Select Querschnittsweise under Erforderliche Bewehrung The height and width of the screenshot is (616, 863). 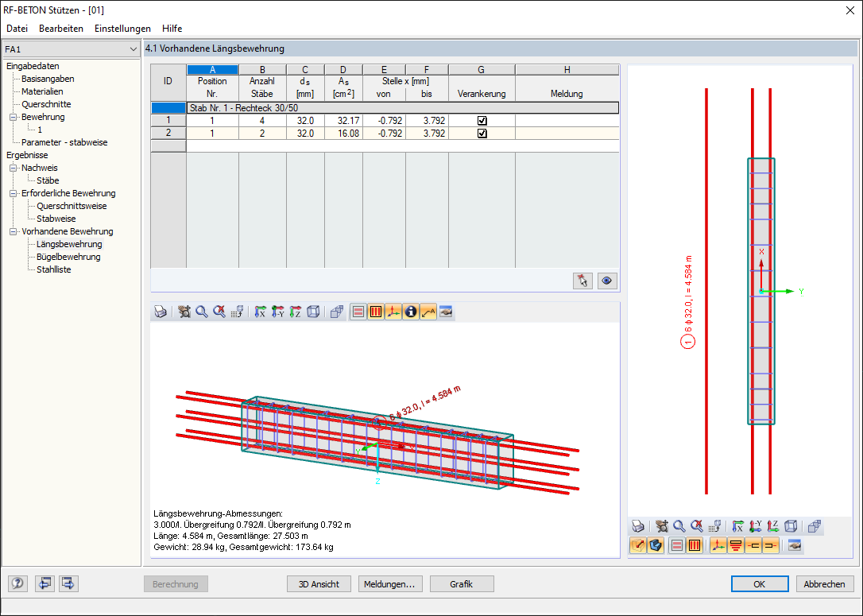coord(72,206)
